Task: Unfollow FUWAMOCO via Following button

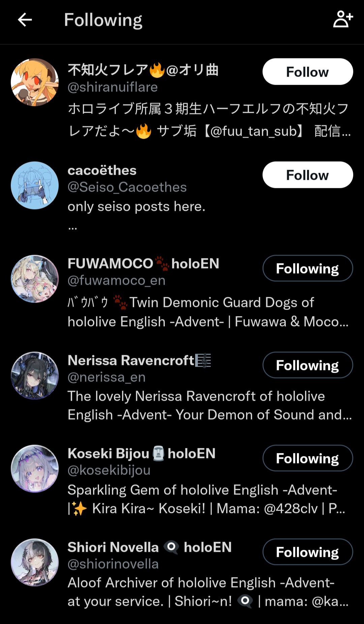Action: [308, 268]
